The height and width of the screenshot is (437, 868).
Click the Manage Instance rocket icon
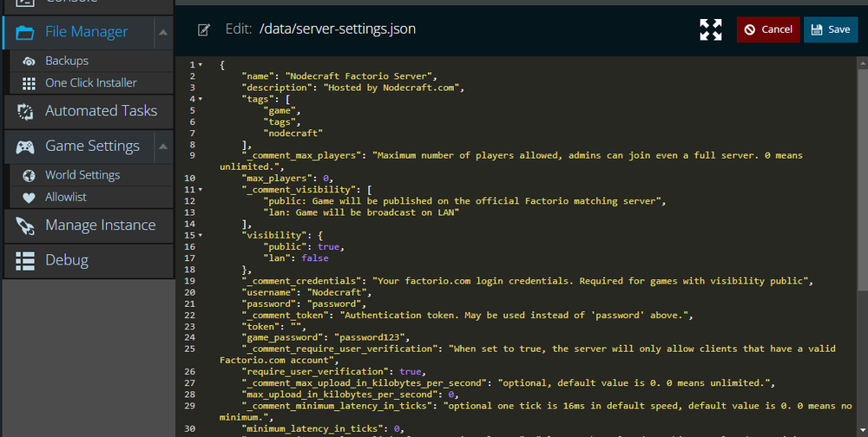tap(26, 225)
